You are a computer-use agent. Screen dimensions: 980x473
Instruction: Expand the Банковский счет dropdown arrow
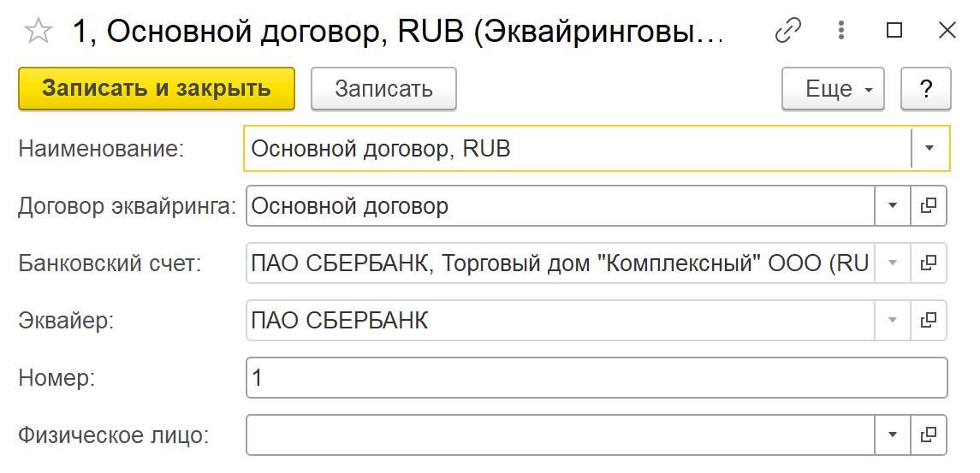pos(893,263)
